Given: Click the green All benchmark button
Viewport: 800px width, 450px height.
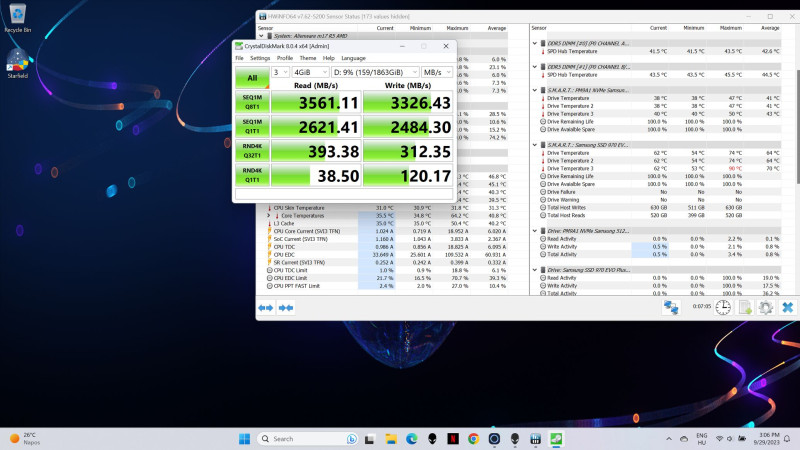Looking at the screenshot, I should (251, 76).
